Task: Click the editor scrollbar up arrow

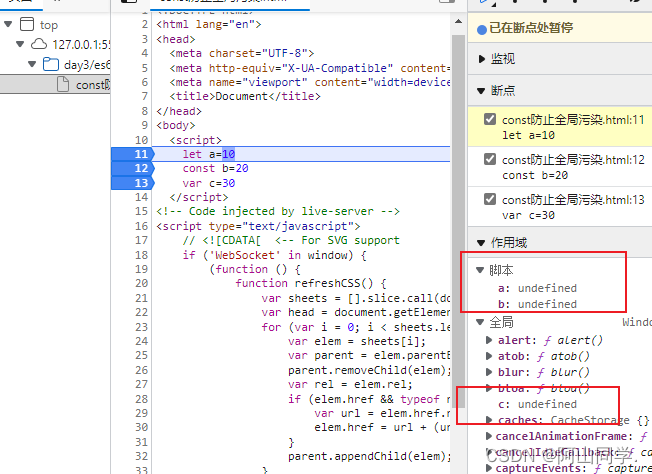Action: 458,21
